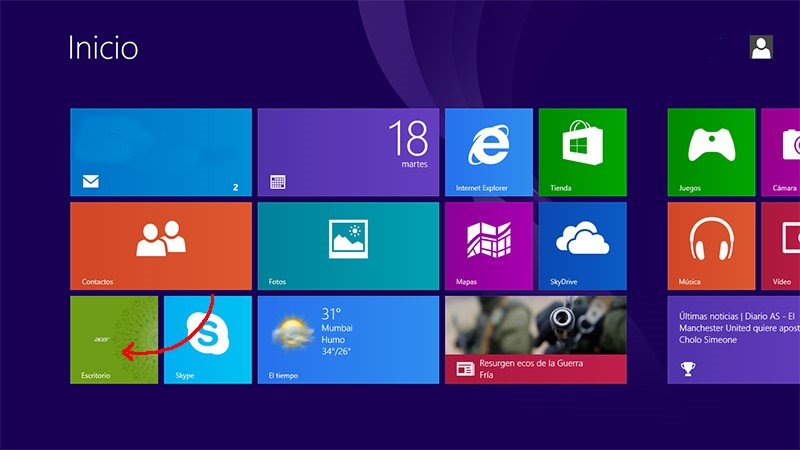Open the Música headphones tile
The height and width of the screenshot is (450, 800).
(711, 245)
